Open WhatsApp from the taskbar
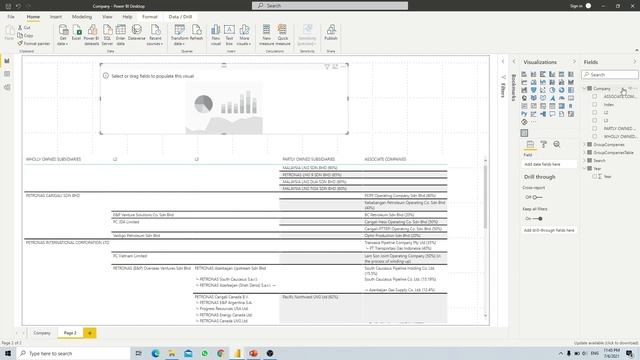The height and width of the screenshot is (360, 640). click(x=204, y=353)
